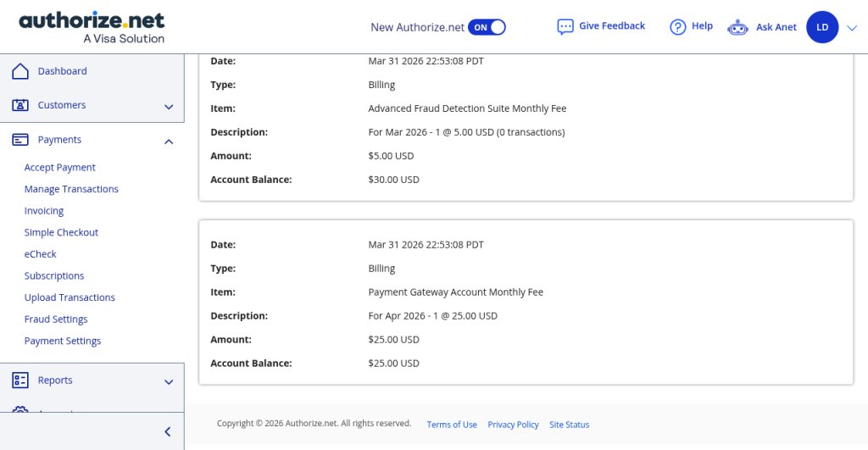Go to Invoicing
The image size is (868, 450).
coord(44,210)
